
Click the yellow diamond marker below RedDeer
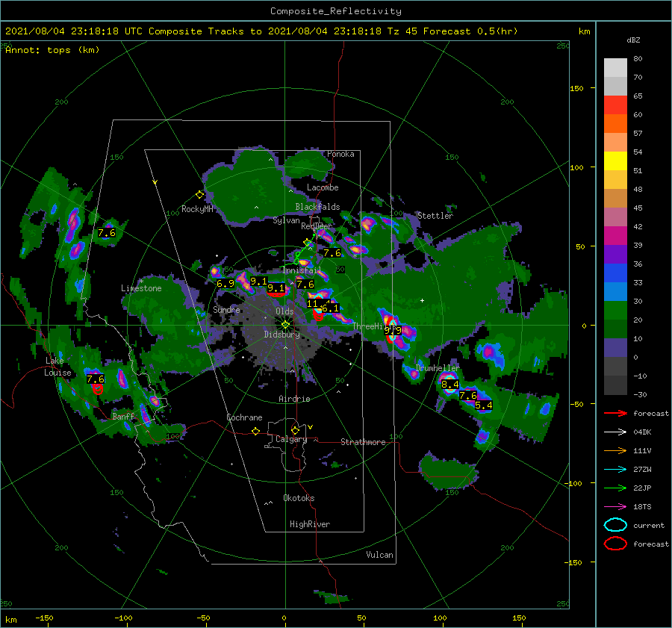pos(308,243)
